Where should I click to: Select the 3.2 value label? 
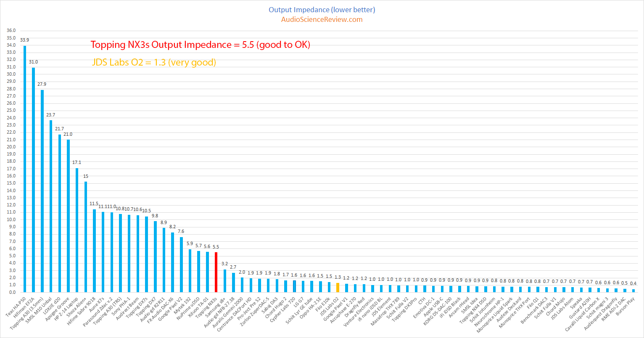click(x=225, y=263)
